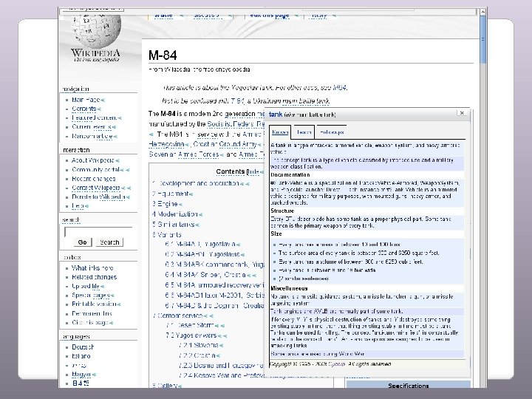
Task: Jump to Slovenia subsection 7.2.1
Action: (199, 345)
